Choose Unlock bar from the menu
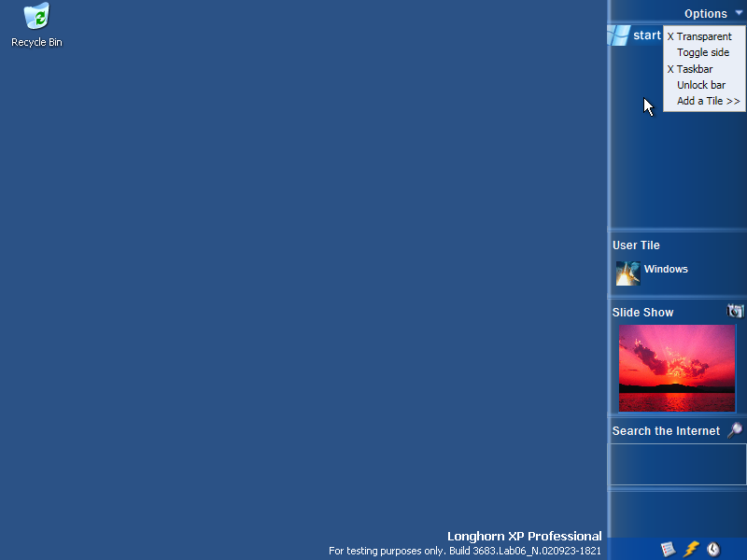The width and height of the screenshot is (747, 560). [x=704, y=85]
